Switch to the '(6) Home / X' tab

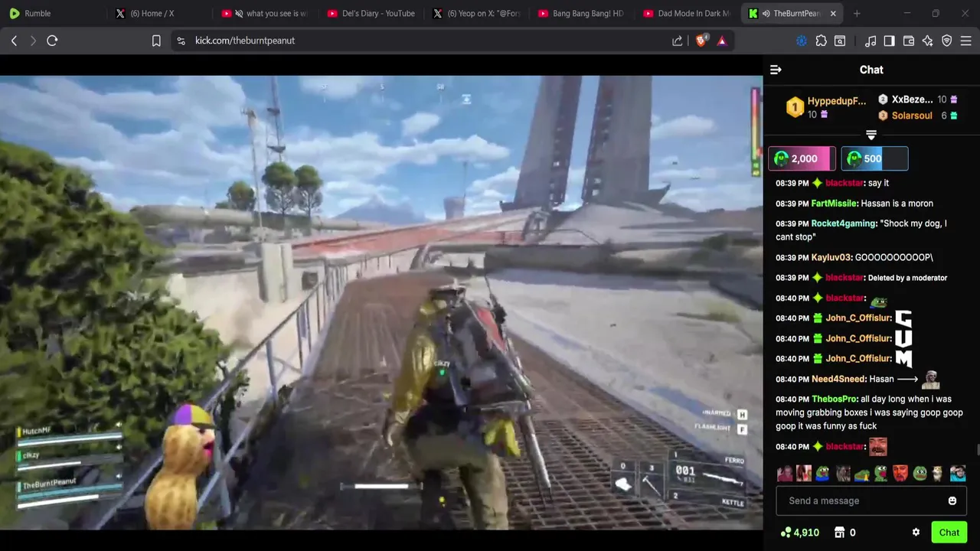pos(160,13)
